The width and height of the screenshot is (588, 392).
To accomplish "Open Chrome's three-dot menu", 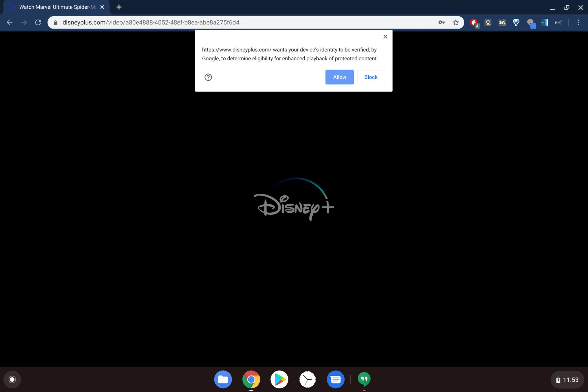I will (578, 22).
